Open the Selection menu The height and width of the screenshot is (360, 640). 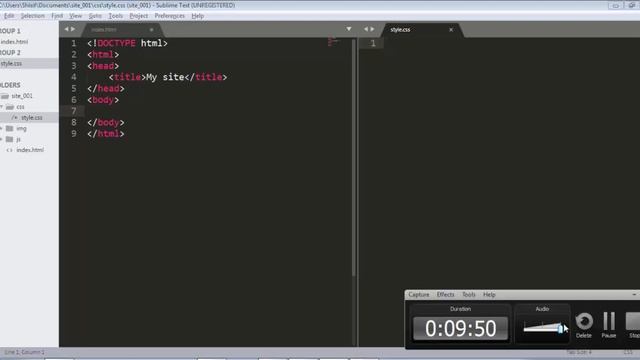point(33,16)
